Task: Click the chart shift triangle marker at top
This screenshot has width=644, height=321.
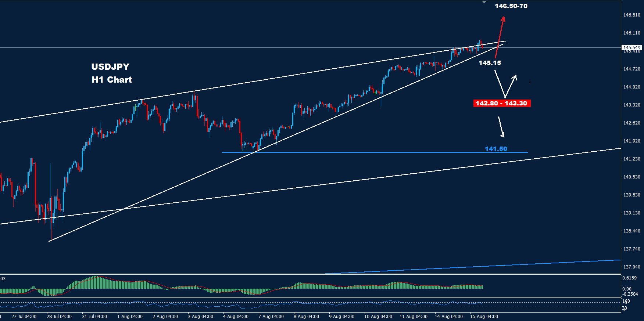Action: tap(484, 2)
